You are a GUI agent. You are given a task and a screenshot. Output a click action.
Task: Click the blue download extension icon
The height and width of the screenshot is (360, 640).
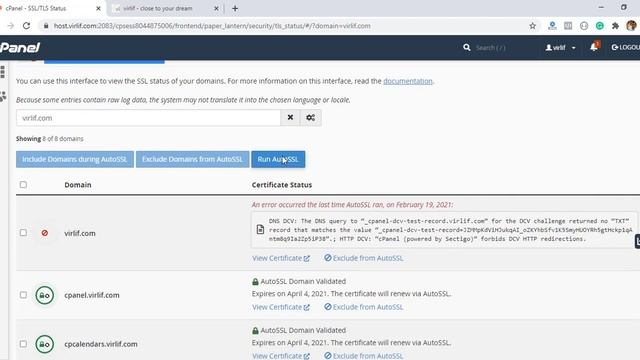point(552,26)
